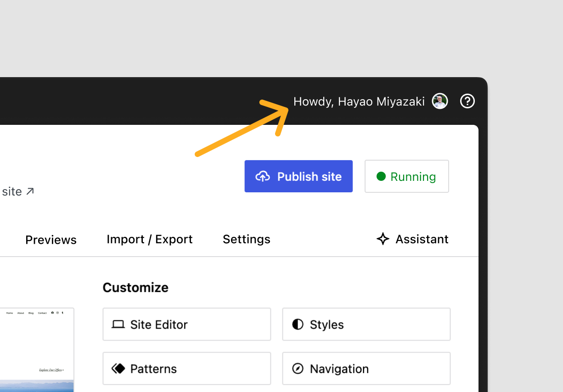The image size is (563, 392).
Task: Open the Site Editor
Action: [187, 325]
